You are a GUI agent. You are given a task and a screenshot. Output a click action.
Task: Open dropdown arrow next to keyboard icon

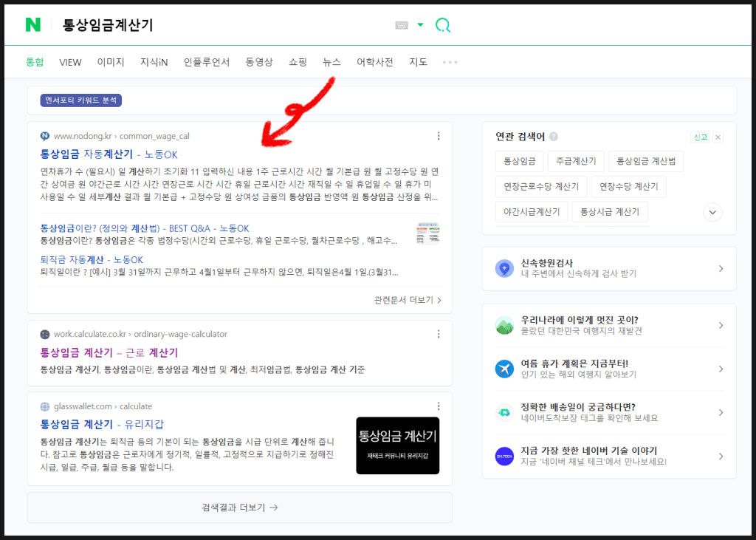420,25
